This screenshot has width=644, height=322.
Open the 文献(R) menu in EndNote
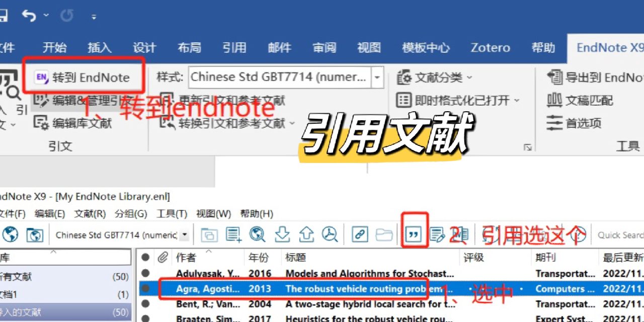(90, 213)
